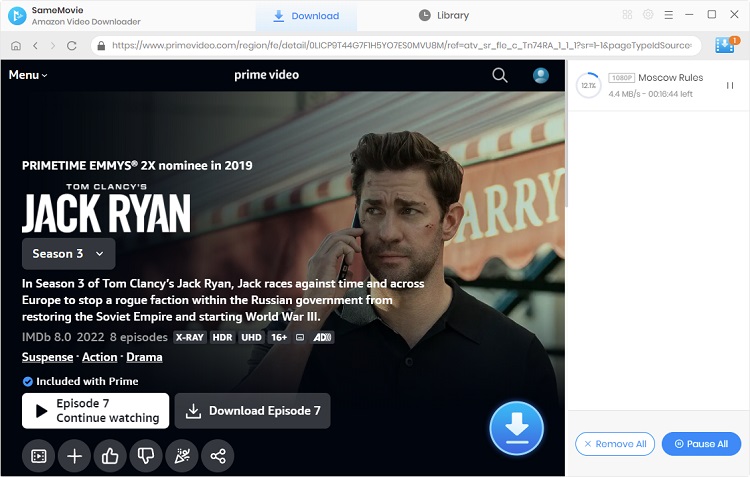This screenshot has width=750, height=477.
Task: Navigate back in the browser
Action: tap(35, 45)
